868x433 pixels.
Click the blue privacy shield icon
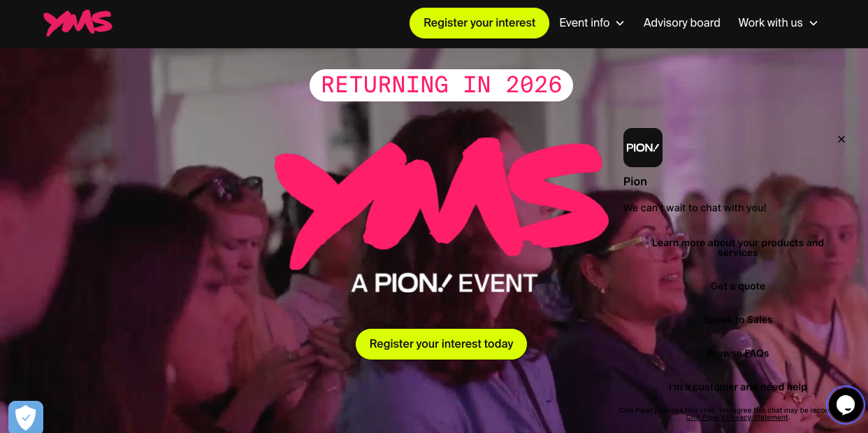pos(26,418)
